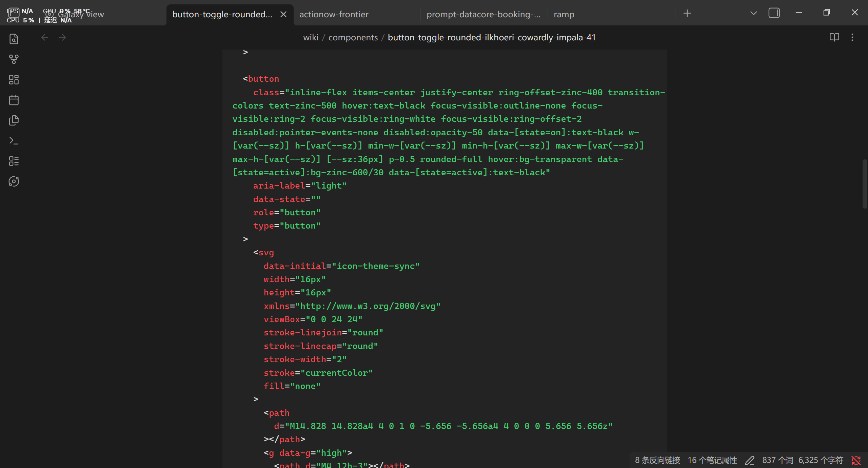This screenshot has height=468, width=868.
Task: Open graph view from the left ribbon
Action: coord(14,59)
